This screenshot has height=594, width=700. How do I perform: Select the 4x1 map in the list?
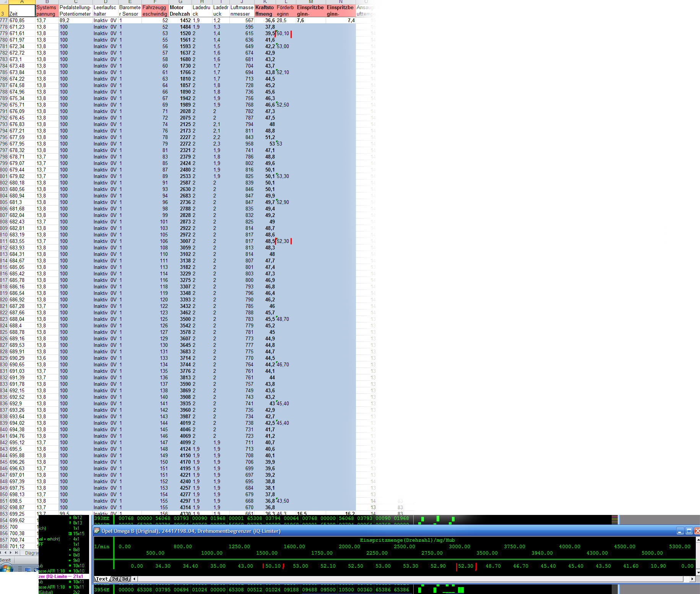[x=76, y=539]
